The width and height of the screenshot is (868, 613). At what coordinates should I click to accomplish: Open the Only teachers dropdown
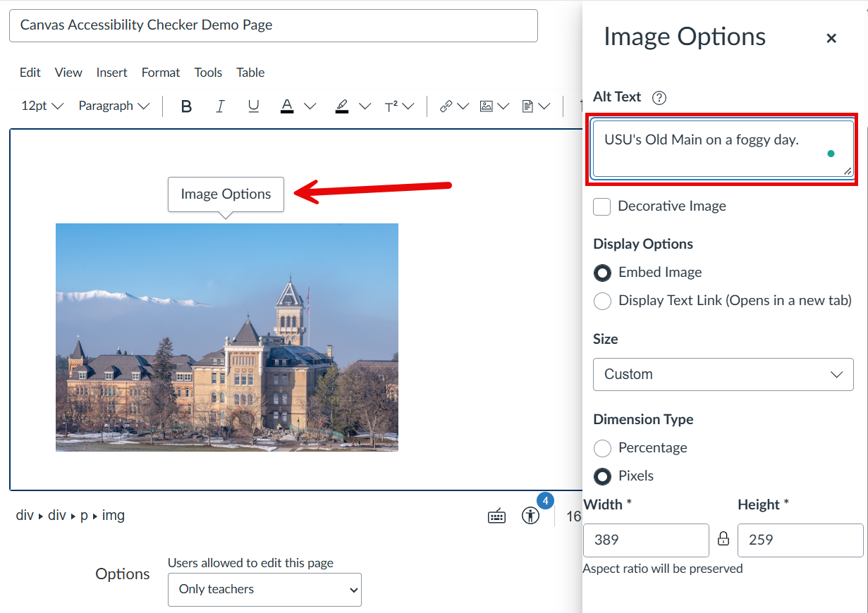tap(264, 590)
